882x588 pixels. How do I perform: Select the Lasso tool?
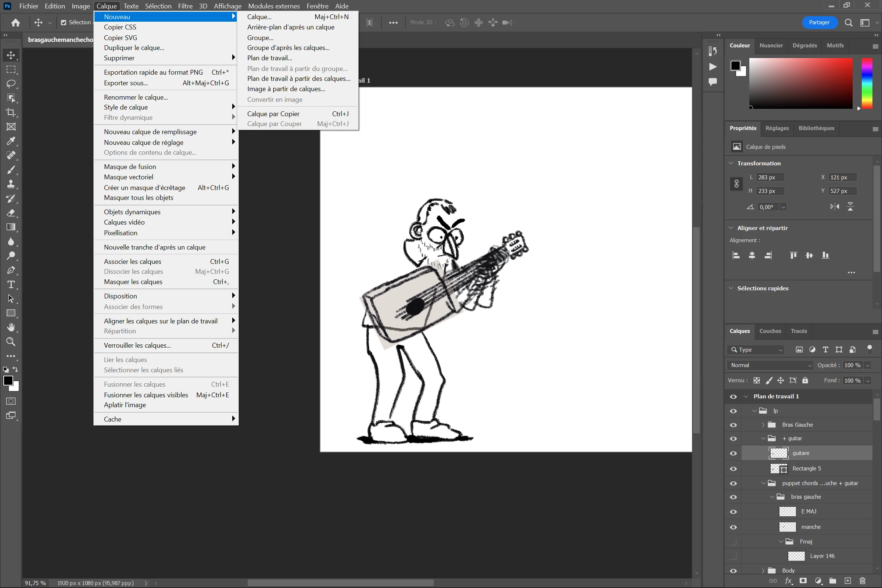tap(11, 84)
